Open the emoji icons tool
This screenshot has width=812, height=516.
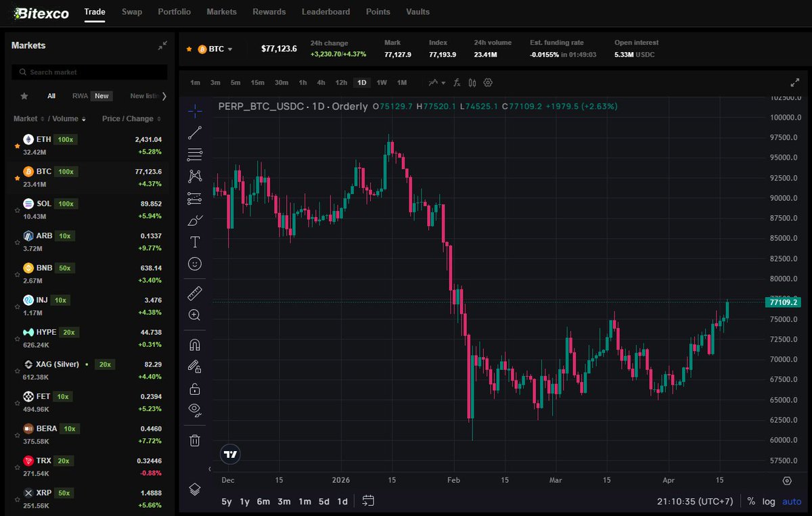tap(195, 264)
